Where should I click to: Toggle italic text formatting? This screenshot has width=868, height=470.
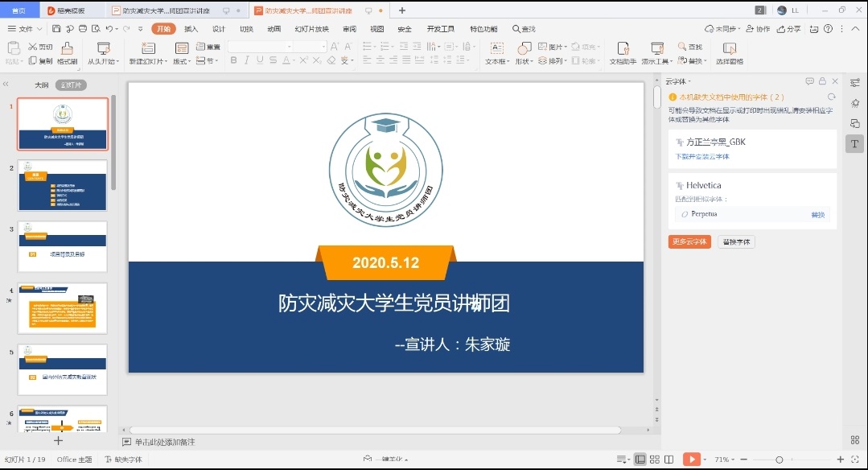(246, 60)
